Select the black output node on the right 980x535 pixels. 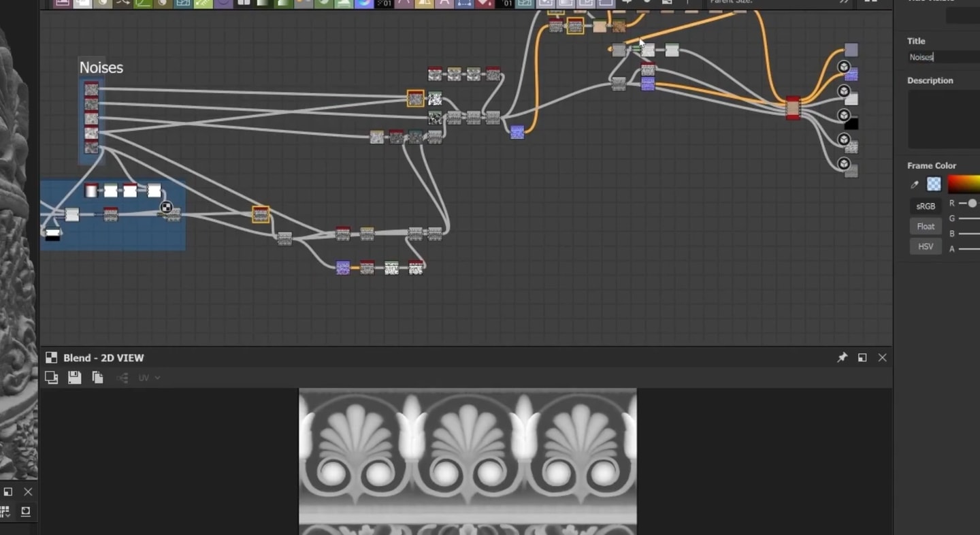(x=851, y=124)
